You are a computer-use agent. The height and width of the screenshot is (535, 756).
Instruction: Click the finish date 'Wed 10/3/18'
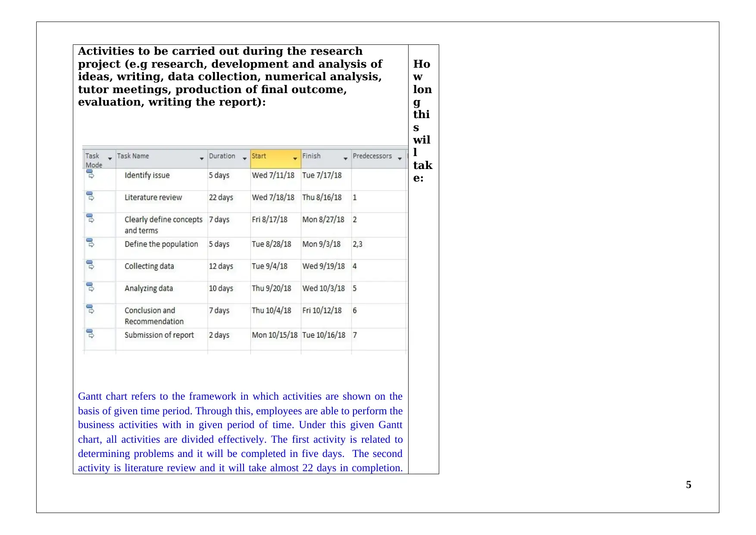324,288
